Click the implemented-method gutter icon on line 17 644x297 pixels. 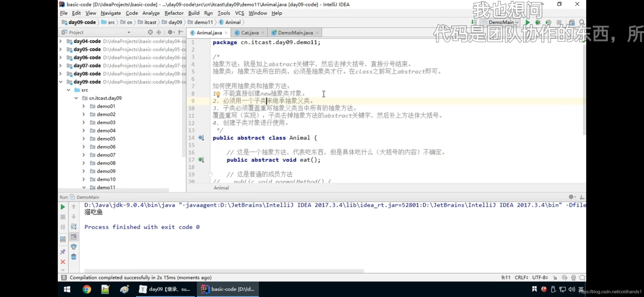point(201,159)
